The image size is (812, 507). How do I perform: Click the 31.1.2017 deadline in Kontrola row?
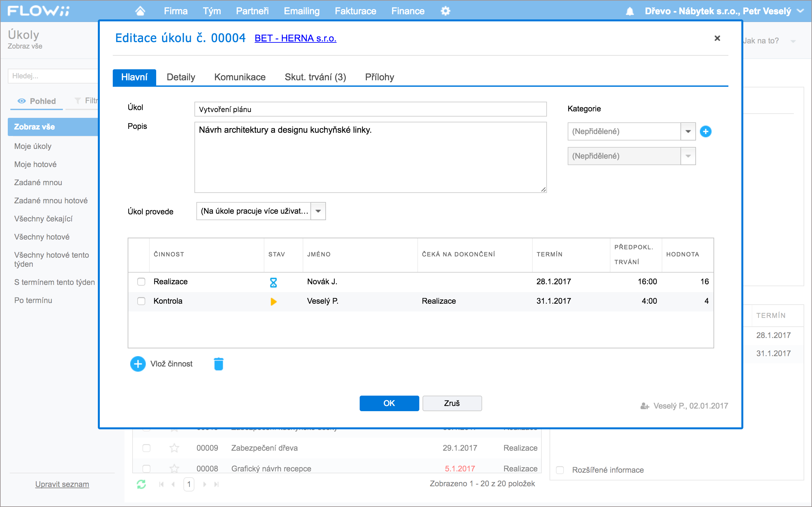[x=554, y=301]
